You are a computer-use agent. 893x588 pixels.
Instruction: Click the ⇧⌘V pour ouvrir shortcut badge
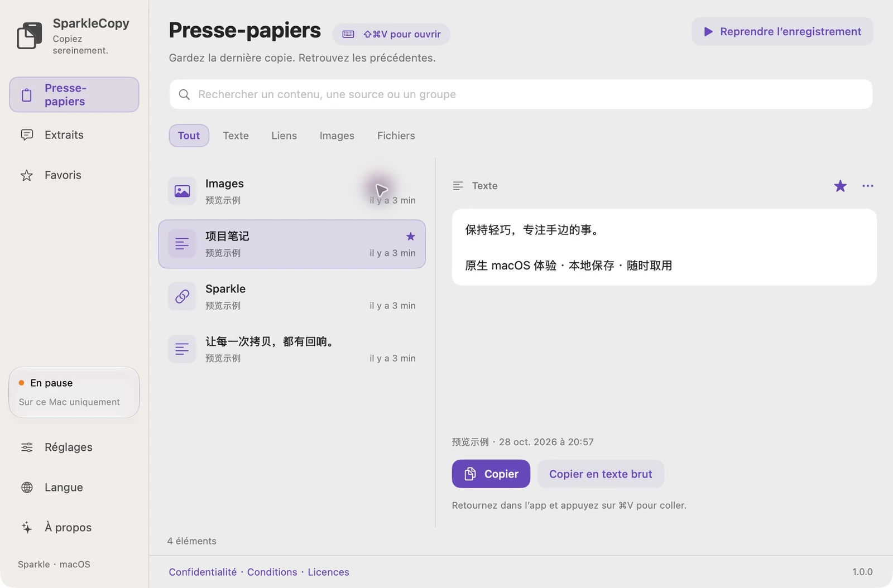[x=391, y=34]
